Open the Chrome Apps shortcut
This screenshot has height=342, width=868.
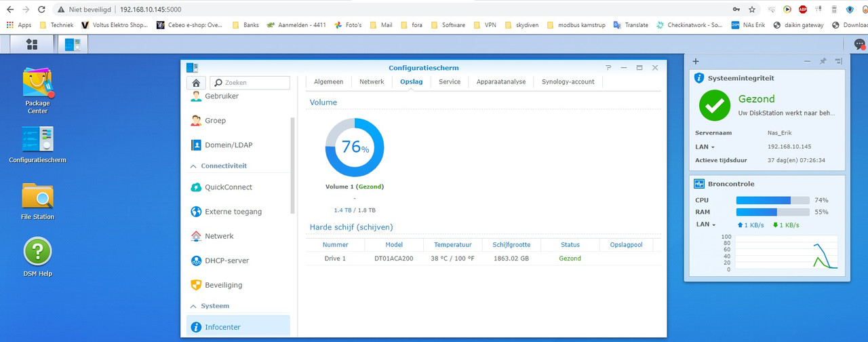(18, 25)
